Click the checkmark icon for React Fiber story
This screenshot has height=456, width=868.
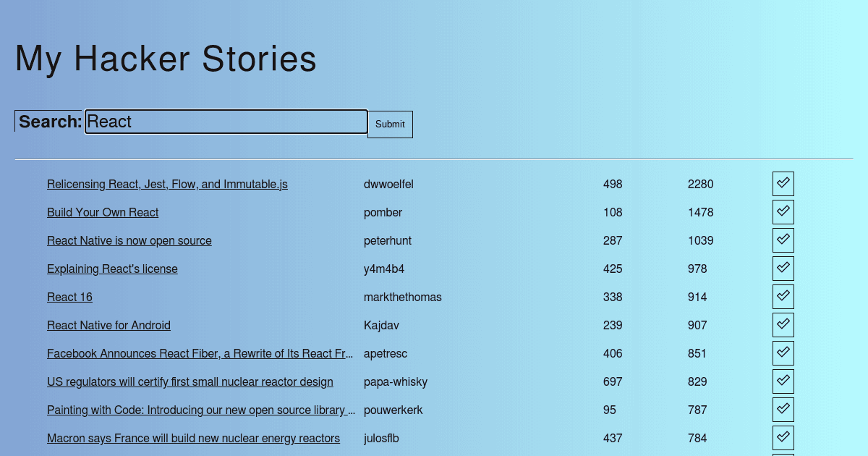[783, 352]
